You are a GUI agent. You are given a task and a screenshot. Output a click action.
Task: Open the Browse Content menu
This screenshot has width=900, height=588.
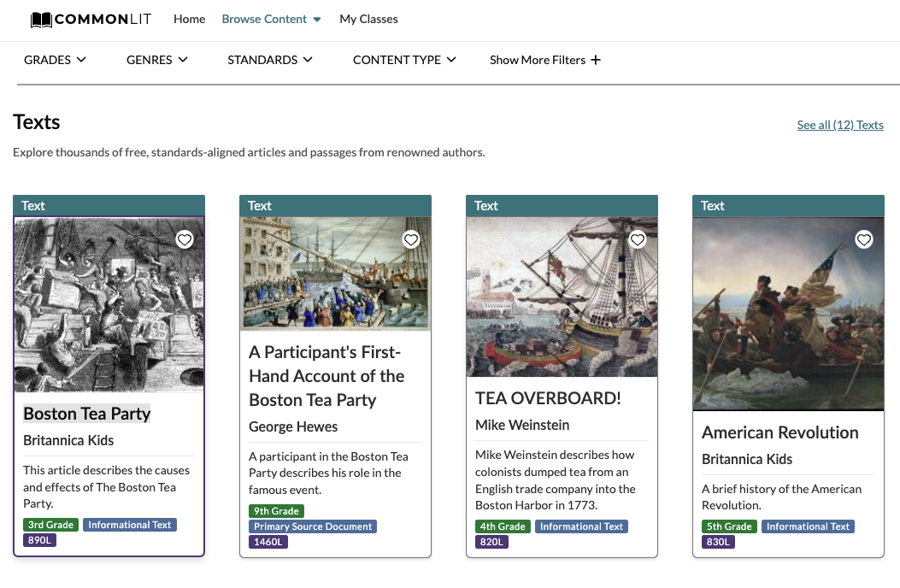271,19
